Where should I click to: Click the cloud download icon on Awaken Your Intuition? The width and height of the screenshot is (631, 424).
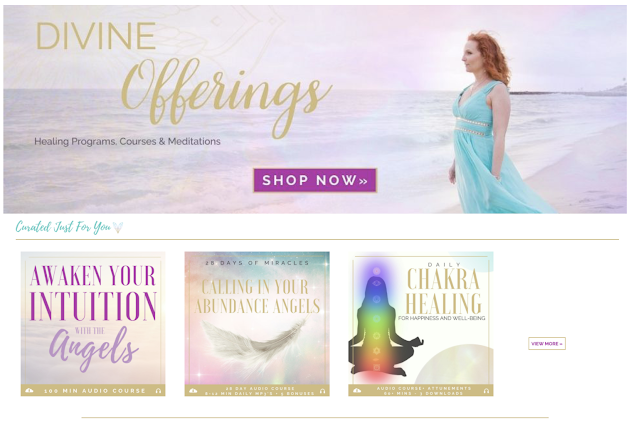click(x=29, y=391)
